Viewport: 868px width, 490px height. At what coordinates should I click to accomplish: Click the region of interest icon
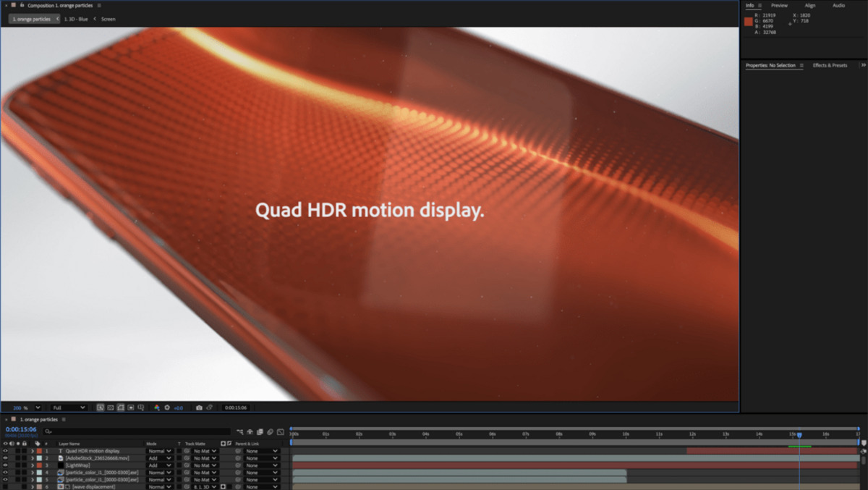point(131,407)
